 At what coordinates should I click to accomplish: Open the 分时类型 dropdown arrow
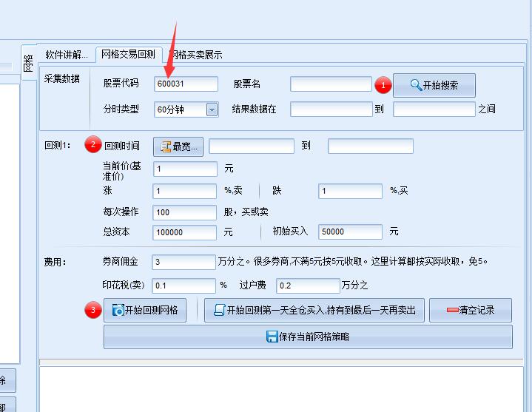(x=212, y=109)
